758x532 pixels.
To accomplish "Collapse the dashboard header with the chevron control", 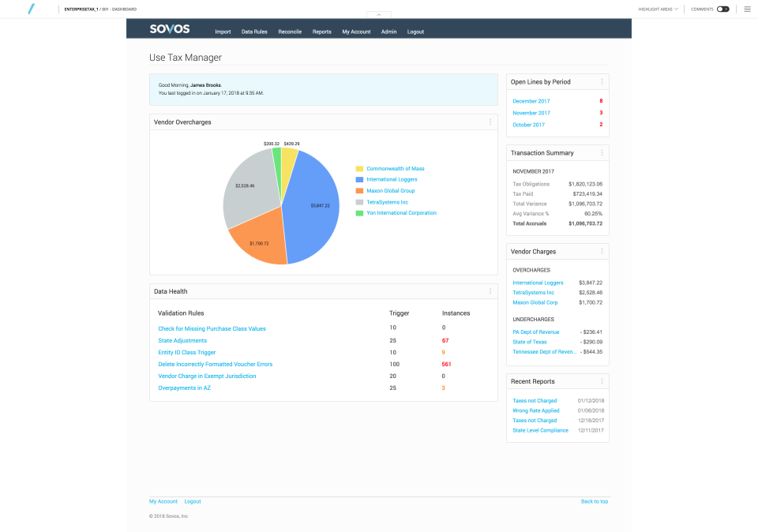I will [x=378, y=14].
